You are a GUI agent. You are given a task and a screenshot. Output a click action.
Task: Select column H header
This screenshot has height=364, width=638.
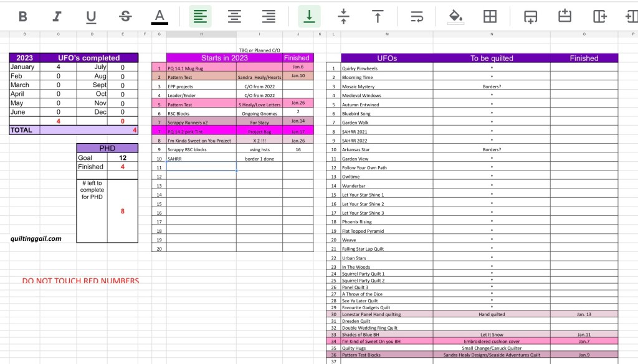pos(201,34)
